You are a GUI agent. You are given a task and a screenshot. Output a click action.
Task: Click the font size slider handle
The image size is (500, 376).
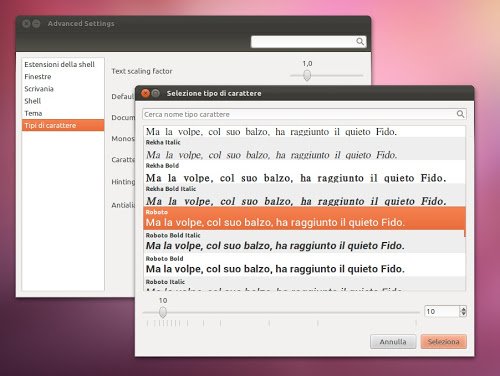[x=163, y=312]
